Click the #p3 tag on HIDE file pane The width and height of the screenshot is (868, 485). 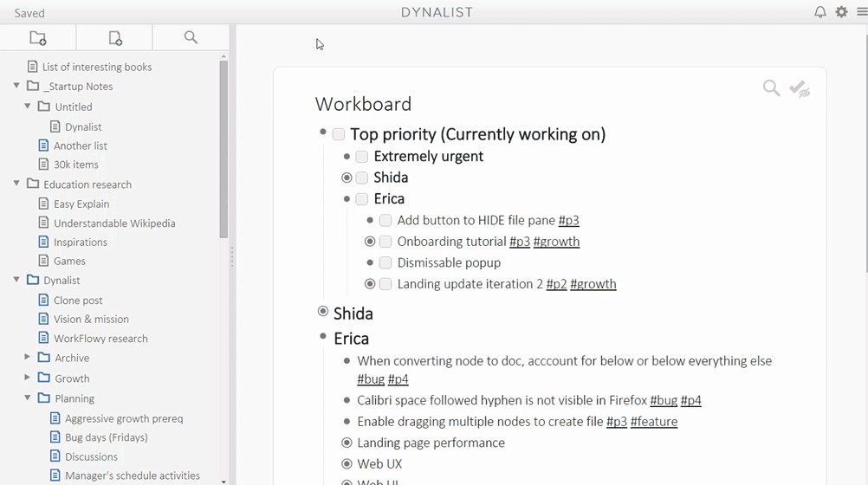[x=568, y=220]
